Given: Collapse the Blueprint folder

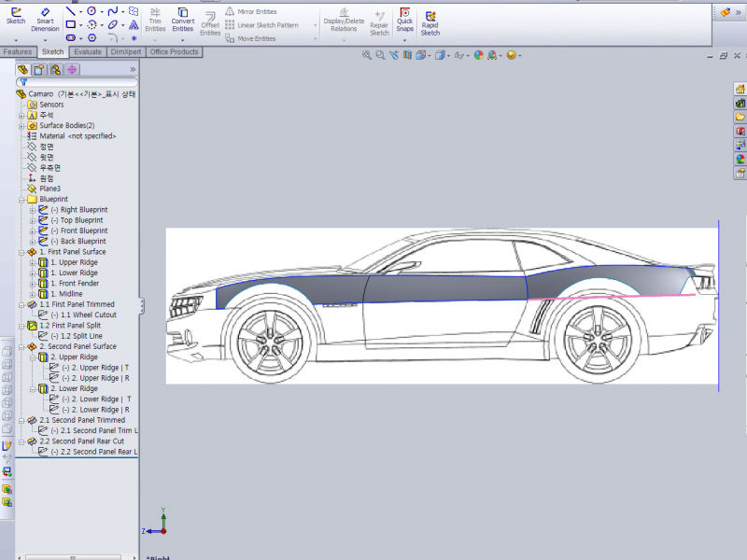Looking at the screenshot, I should 21,199.
